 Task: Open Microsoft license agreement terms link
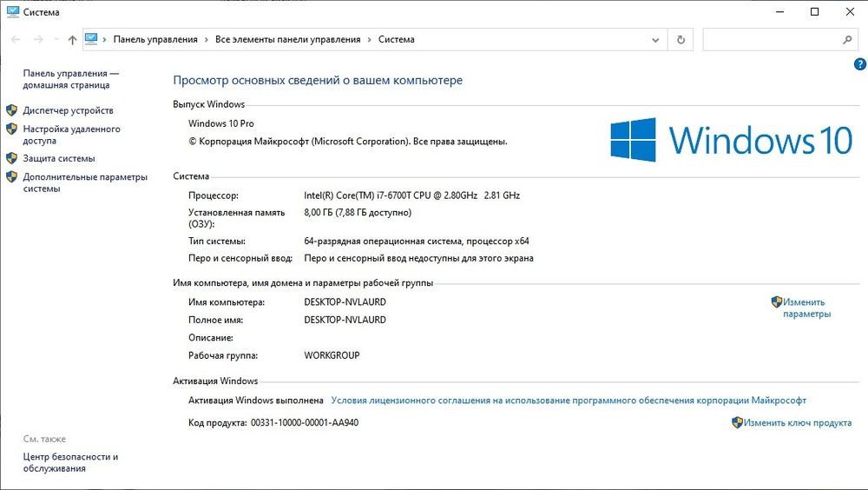coord(569,401)
